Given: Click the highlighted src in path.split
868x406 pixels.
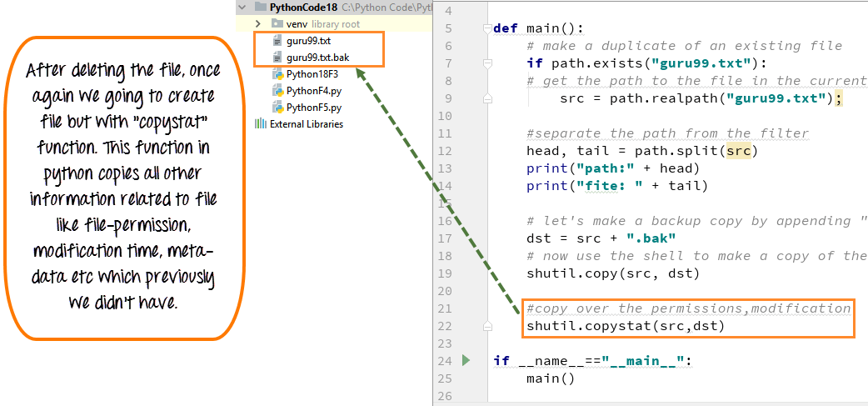Looking at the screenshot, I should pyautogui.click(x=737, y=151).
